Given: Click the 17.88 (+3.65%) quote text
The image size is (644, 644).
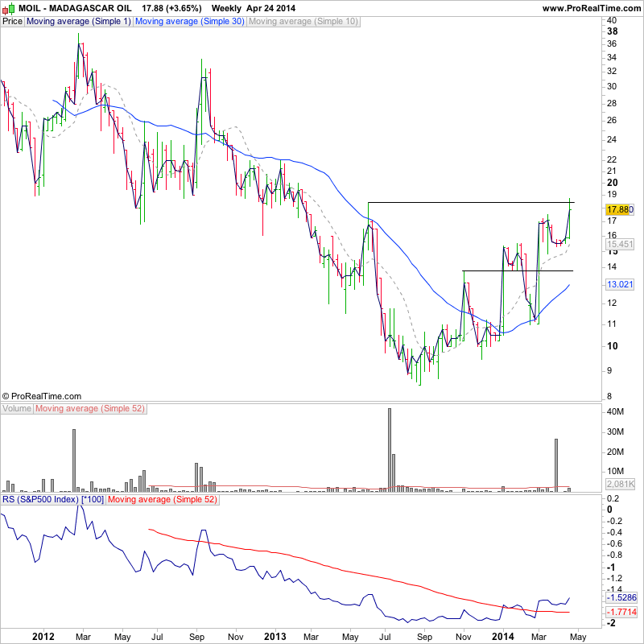Looking at the screenshot, I should click(x=171, y=8).
